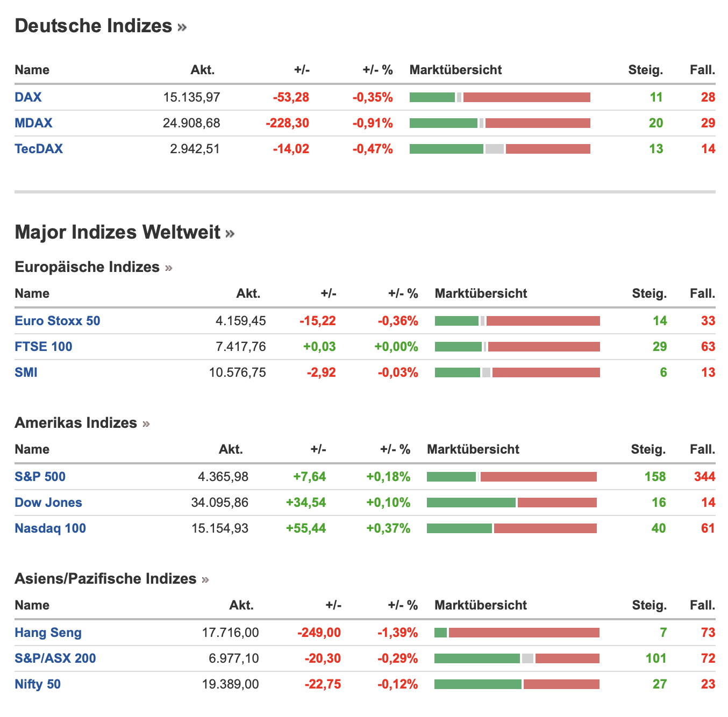Image resolution: width=728 pixels, height=717 pixels.
Task: Click the DAX index link
Action: [28, 97]
